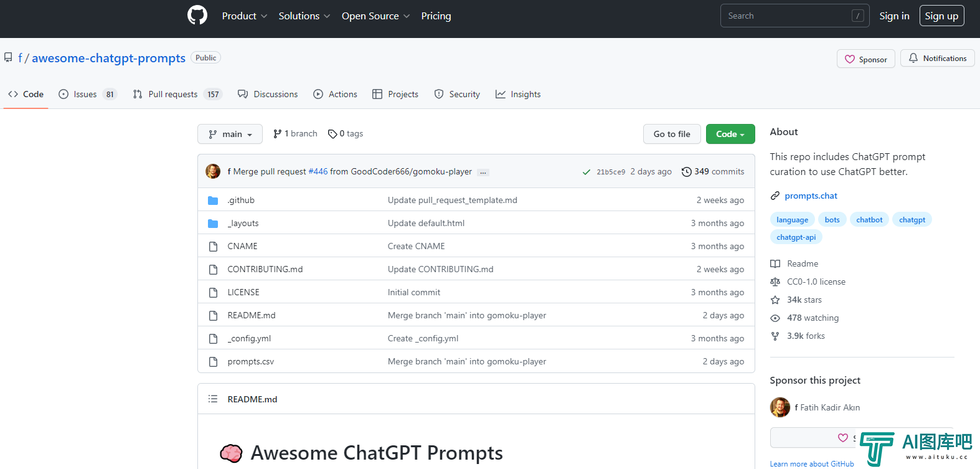
Task: Click the commit author avatar
Action: click(x=213, y=171)
